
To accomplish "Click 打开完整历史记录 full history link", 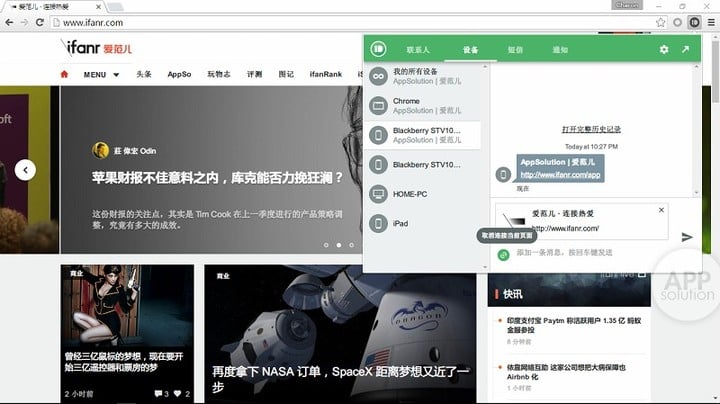I will (x=591, y=129).
